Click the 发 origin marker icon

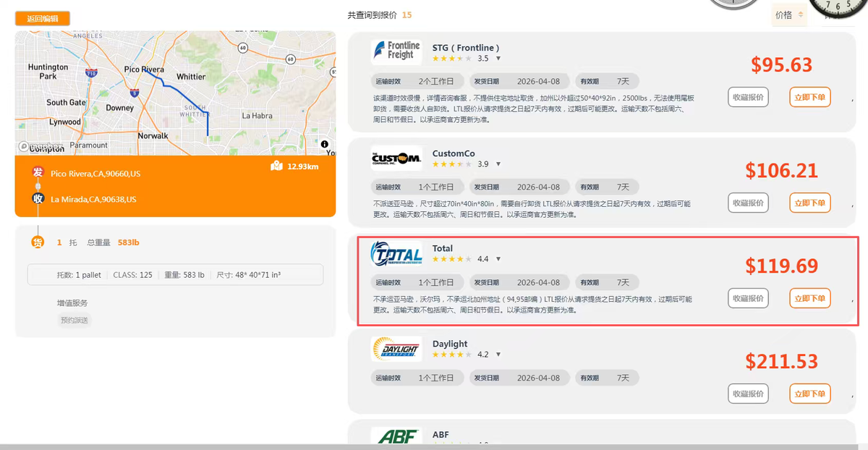(x=38, y=172)
